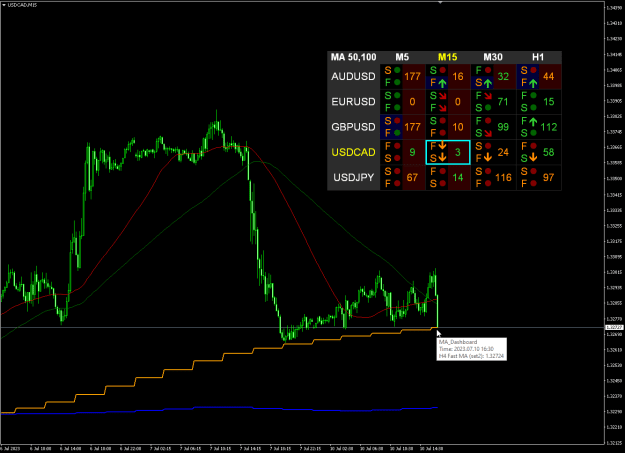
Task: Click value 3 in highlighted USDCAD M15 cell
Action: click(x=458, y=152)
